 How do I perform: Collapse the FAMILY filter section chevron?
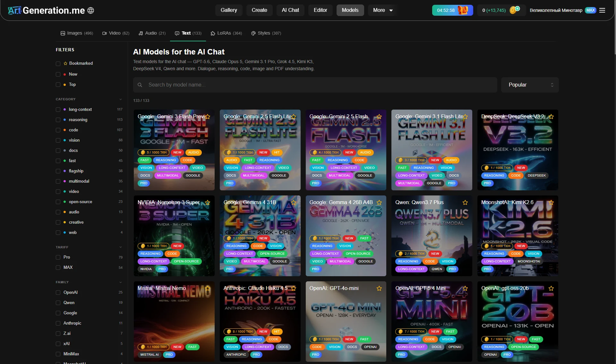point(121,282)
